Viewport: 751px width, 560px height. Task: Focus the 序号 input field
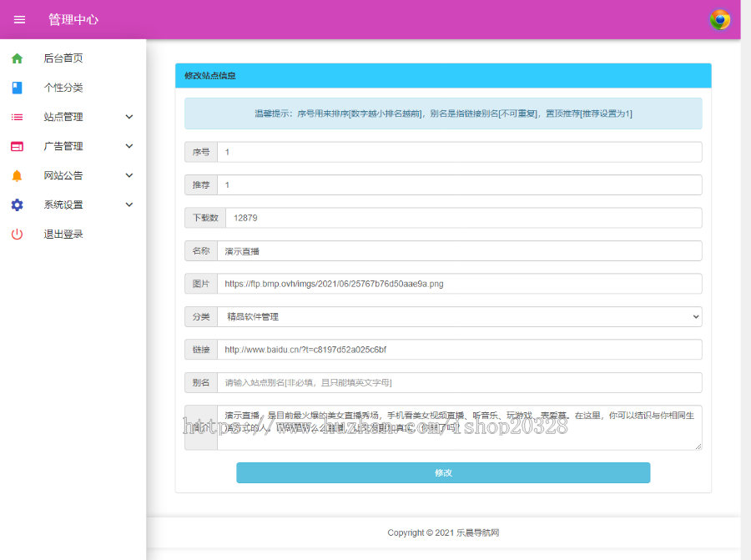[x=459, y=152]
